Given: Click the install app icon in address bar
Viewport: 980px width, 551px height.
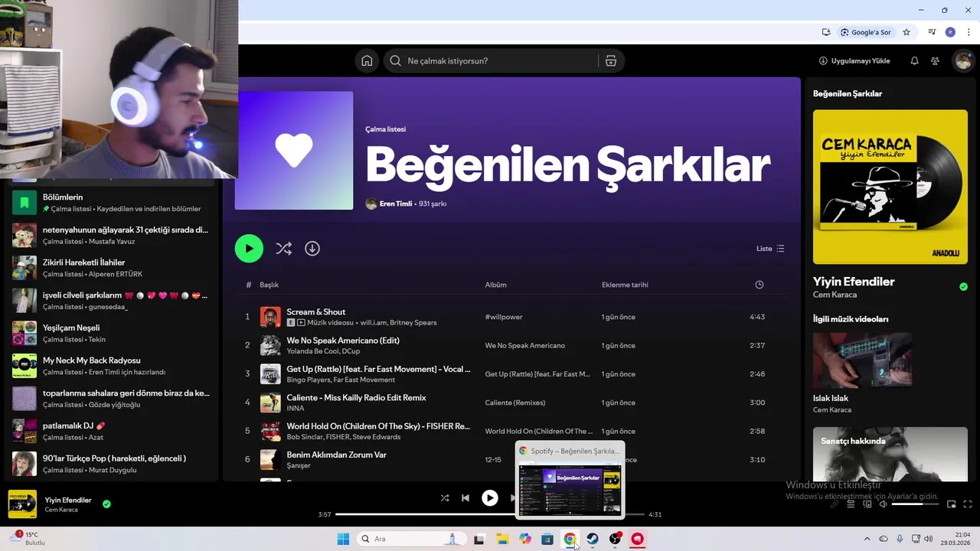Looking at the screenshot, I should 826,32.
